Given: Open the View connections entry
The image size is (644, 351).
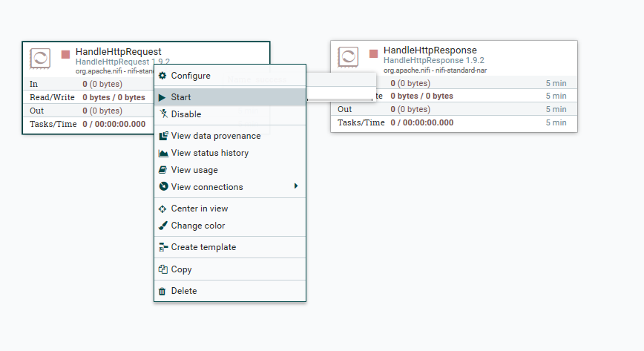Looking at the screenshot, I should click(230, 187).
